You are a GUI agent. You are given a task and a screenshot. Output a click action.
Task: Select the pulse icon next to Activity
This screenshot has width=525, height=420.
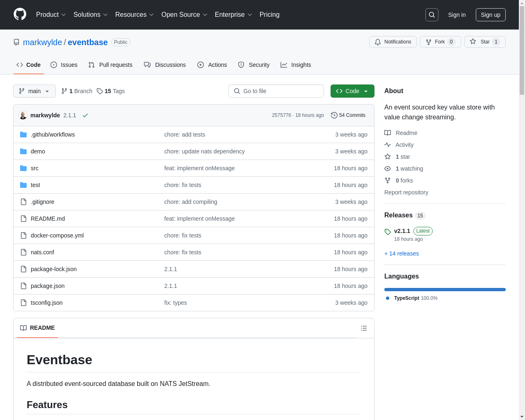coord(388,145)
